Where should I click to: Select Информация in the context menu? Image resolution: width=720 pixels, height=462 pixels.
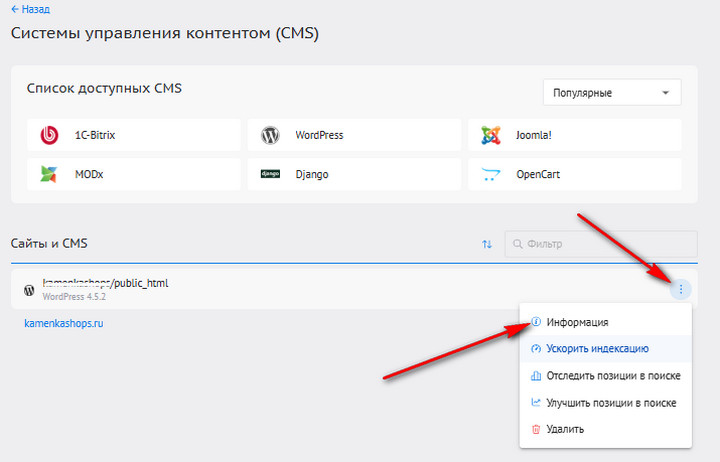[606, 322]
